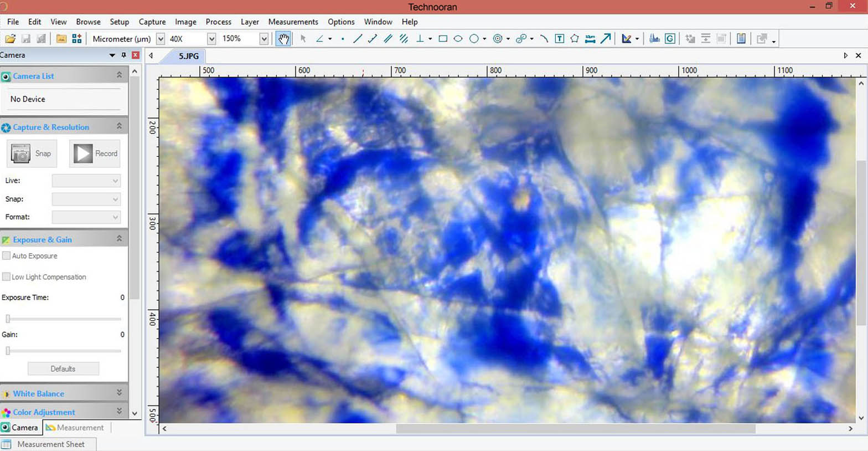Insert a scale bar
This screenshot has width=868, height=451.
point(590,39)
